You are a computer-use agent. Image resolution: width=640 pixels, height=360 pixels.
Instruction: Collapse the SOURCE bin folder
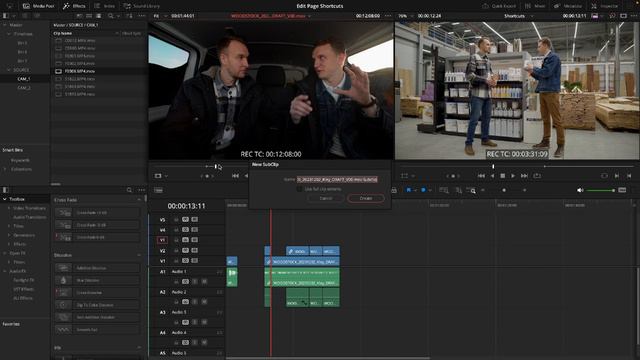[9, 70]
